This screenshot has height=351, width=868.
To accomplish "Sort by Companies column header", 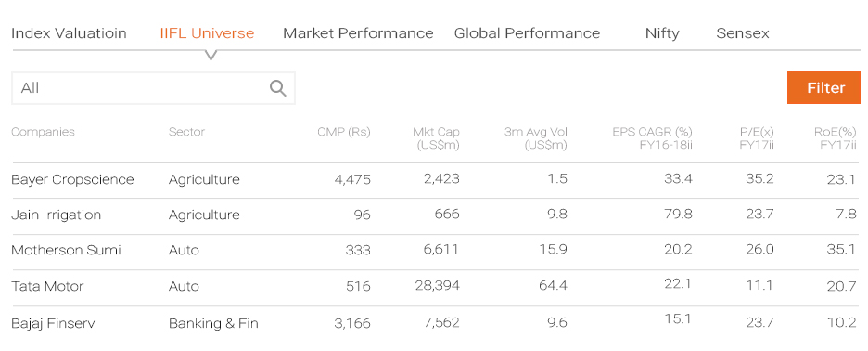I will click(44, 132).
